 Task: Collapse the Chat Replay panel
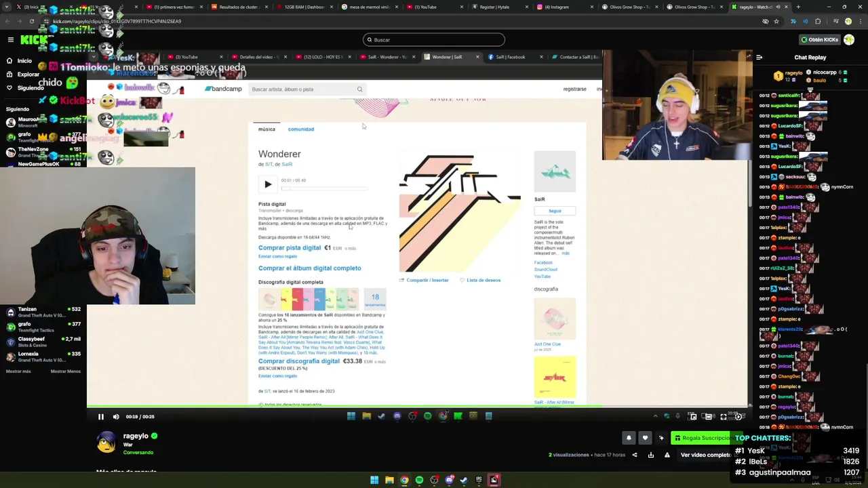pyautogui.click(x=759, y=58)
